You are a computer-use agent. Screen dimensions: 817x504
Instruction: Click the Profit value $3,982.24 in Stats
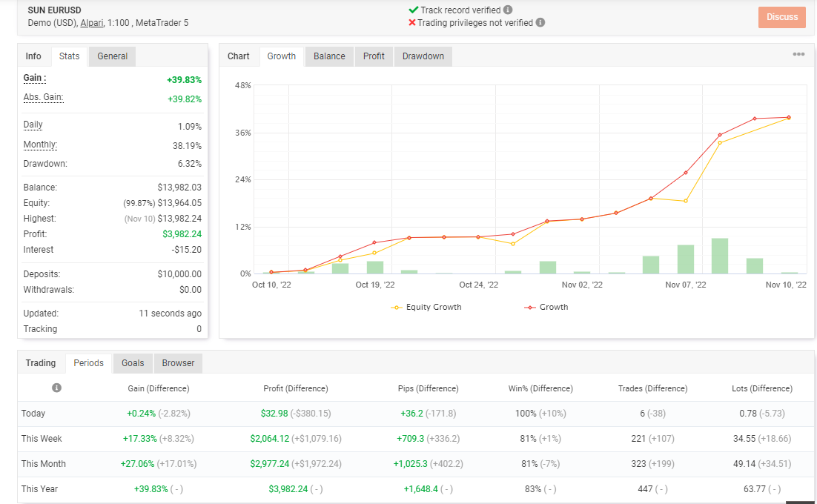182,234
